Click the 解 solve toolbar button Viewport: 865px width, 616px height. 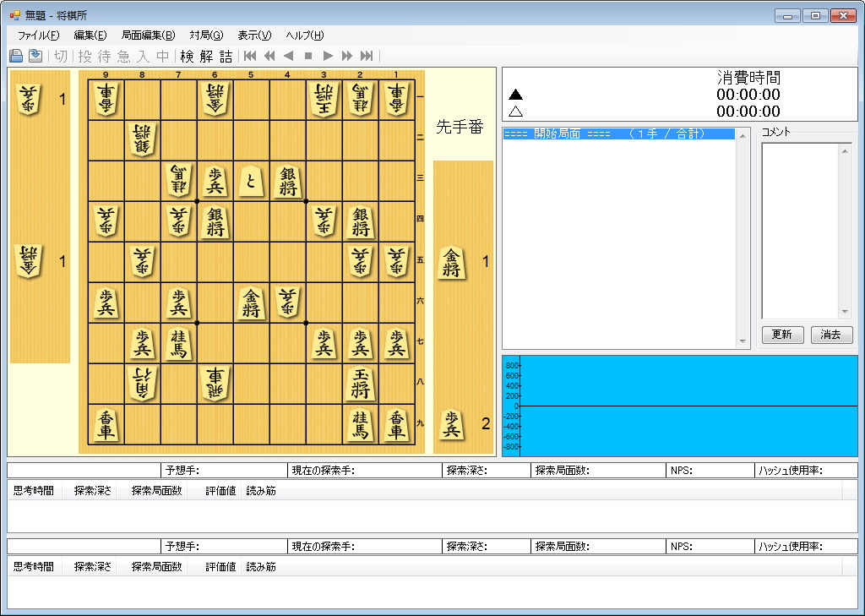[206, 56]
